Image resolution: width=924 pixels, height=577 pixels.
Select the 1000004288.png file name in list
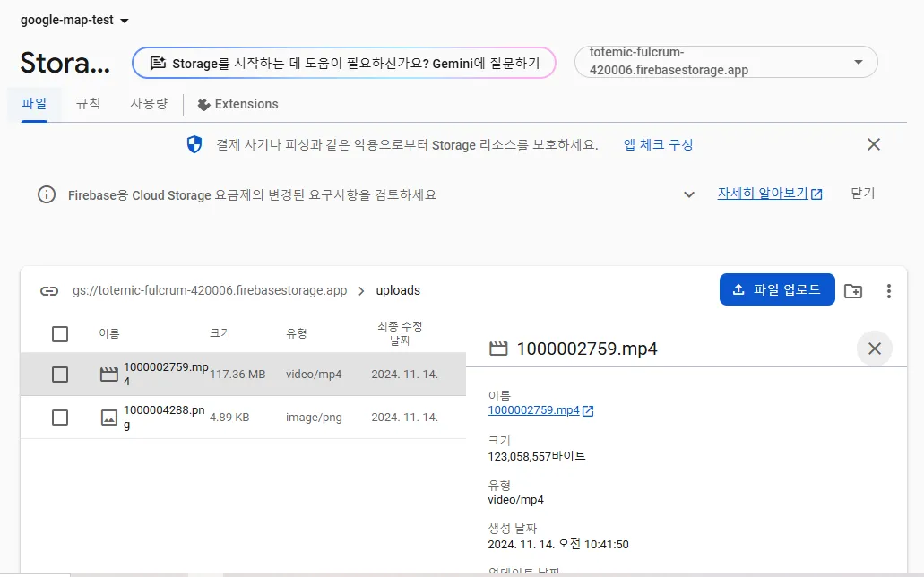[x=164, y=418]
